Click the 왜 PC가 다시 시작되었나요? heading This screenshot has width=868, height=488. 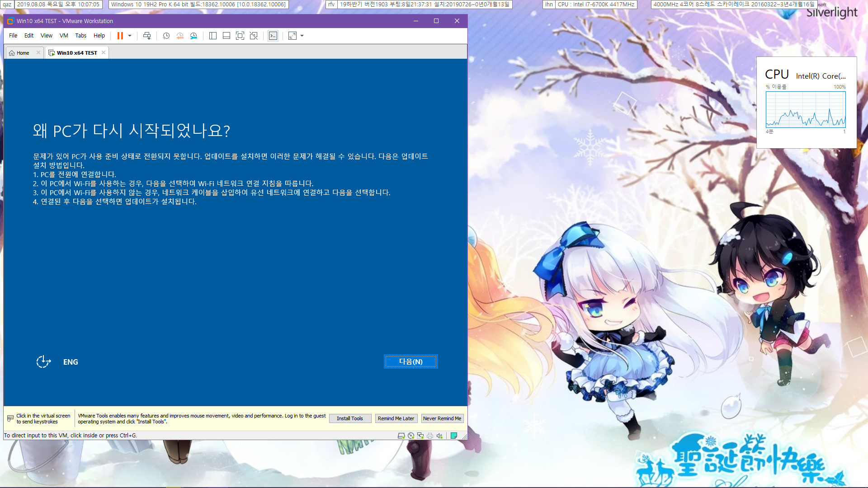click(132, 131)
